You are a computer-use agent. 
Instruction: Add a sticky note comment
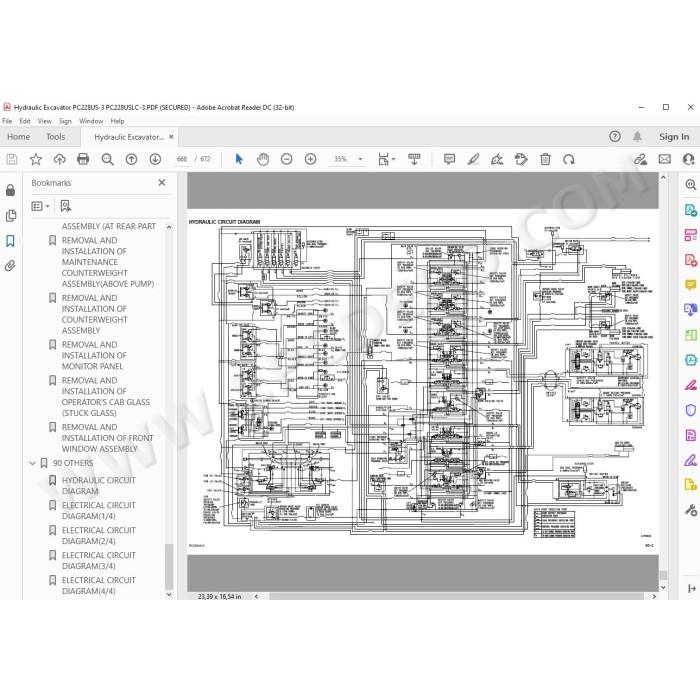(x=450, y=159)
